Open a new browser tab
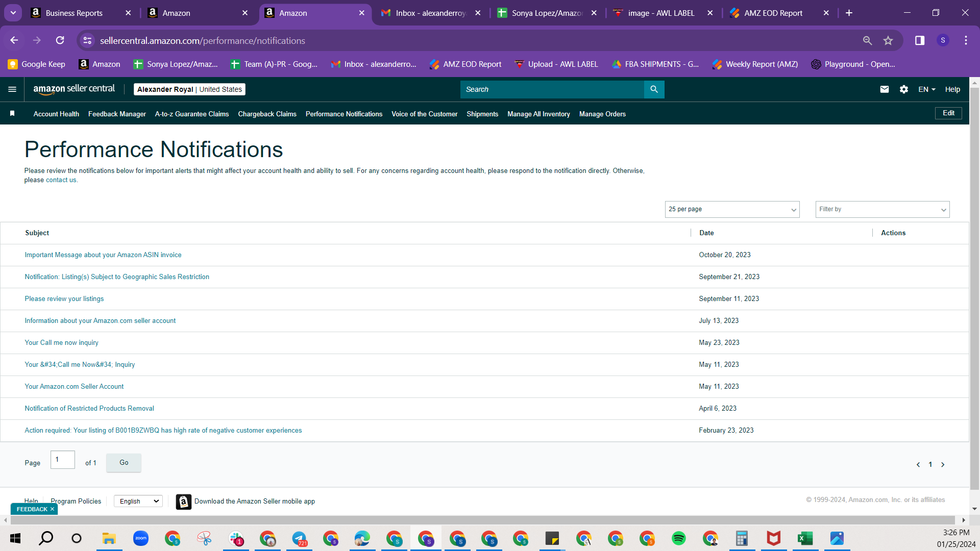980x551 pixels. pyautogui.click(x=849, y=13)
